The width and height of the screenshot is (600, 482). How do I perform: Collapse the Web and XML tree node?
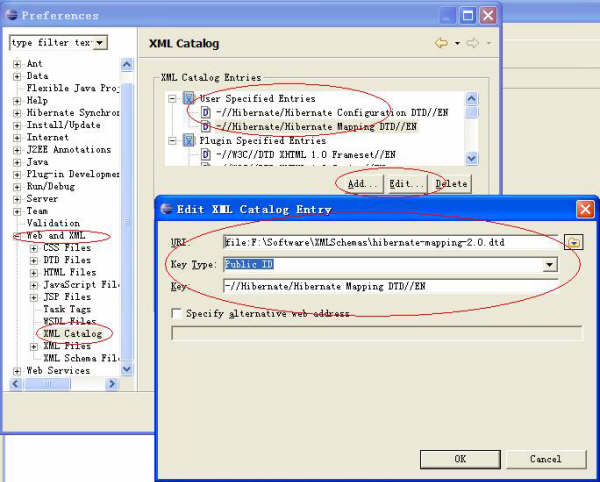click(17, 237)
